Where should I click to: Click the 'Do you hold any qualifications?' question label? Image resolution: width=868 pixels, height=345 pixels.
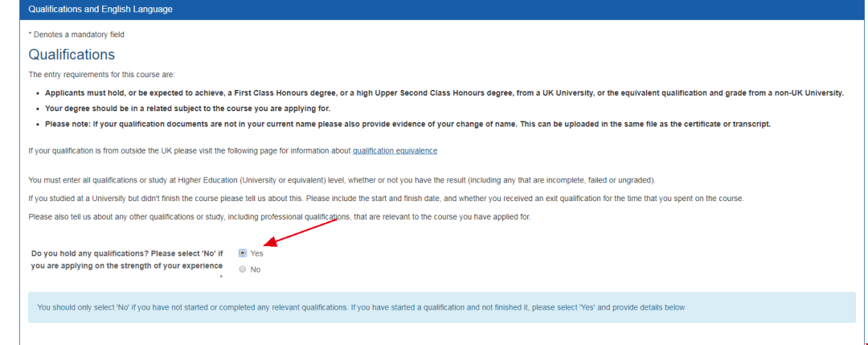[126, 258]
